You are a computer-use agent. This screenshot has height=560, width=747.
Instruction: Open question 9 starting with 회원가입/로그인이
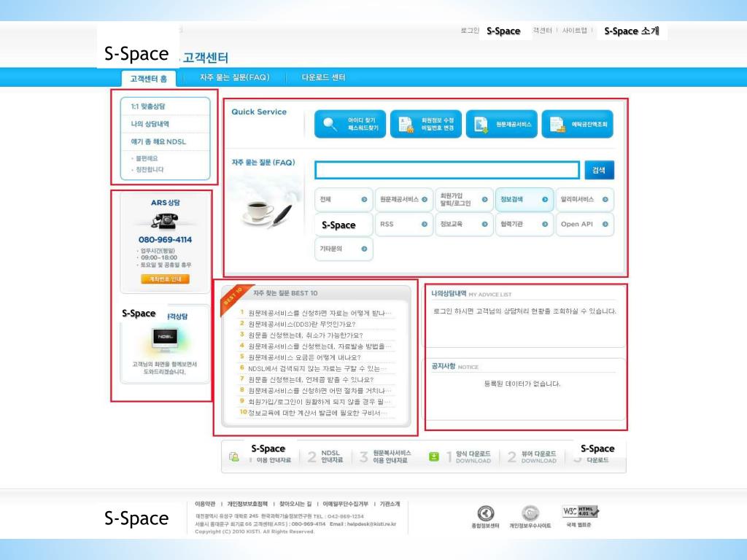tap(320, 402)
